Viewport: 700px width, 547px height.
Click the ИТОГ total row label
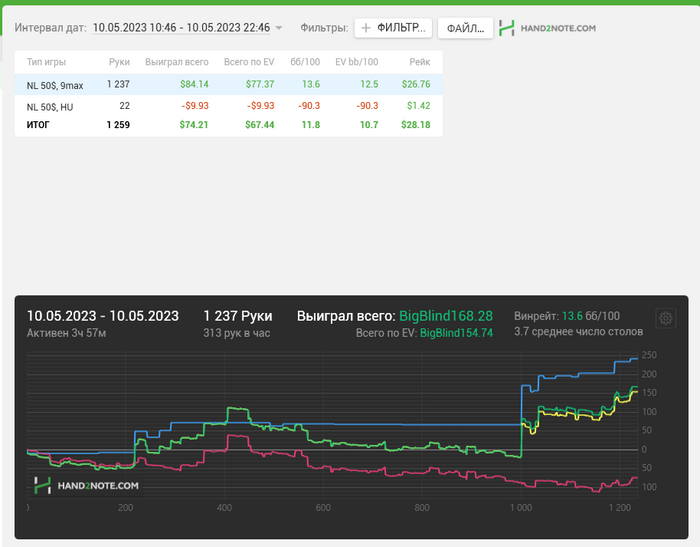[x=38, y=125]
